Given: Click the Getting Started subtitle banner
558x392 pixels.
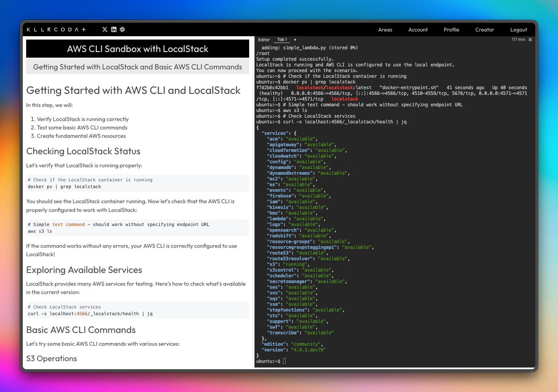Looking at the screenshot, I should [138, 67].
